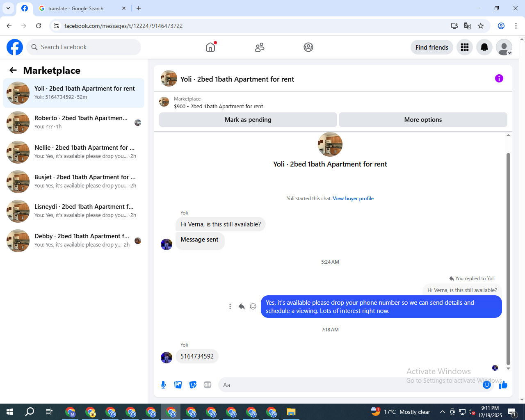Reply to the blue message with arrow icon

[x=242, y=306]
